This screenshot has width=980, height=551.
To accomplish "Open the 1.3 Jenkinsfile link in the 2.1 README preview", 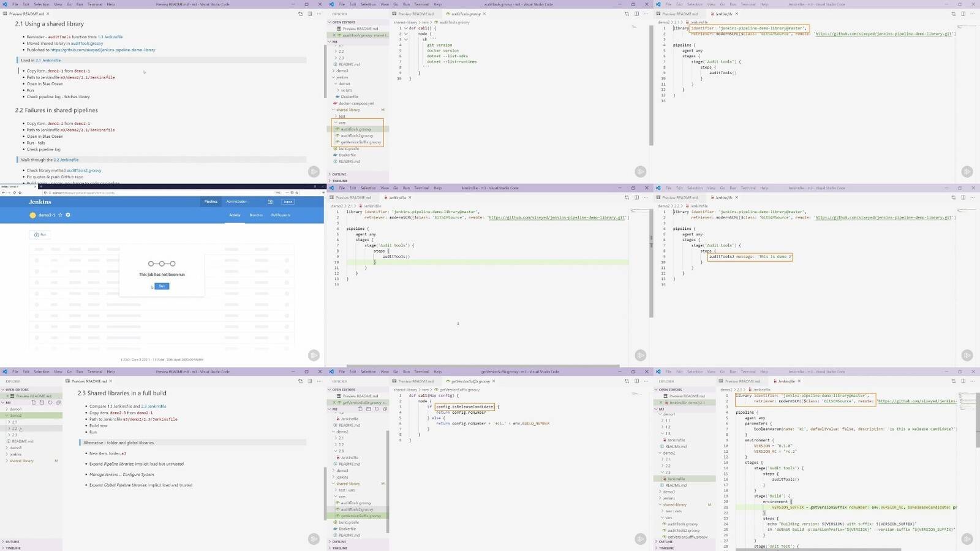I will (x=110, y=37).
